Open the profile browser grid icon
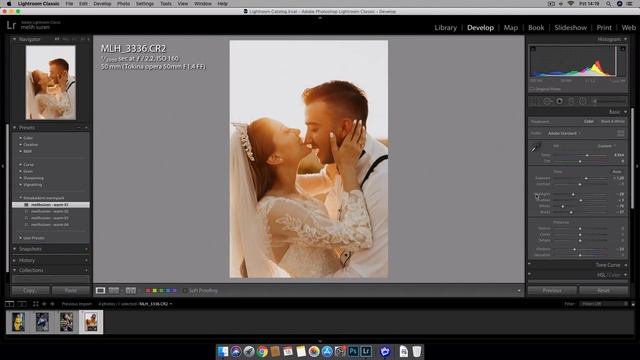This screenshot has width=640, height=360. pyautogui.click(x=620, y=133)
